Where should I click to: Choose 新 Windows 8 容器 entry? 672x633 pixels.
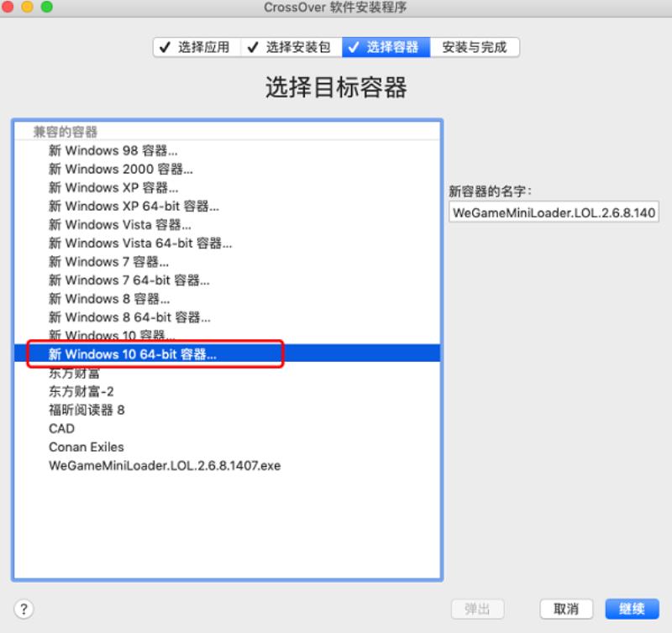click(227, 299)
